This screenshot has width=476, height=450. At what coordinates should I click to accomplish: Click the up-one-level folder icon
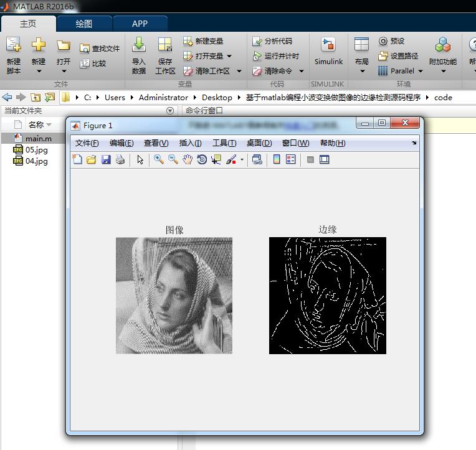pyautogui.click(x=36, y=97)
